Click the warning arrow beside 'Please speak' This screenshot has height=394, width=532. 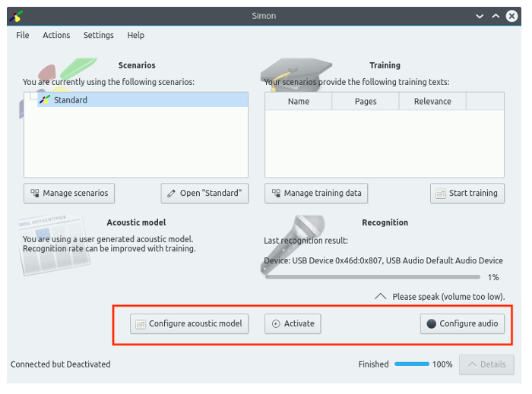tap(381, 296)
